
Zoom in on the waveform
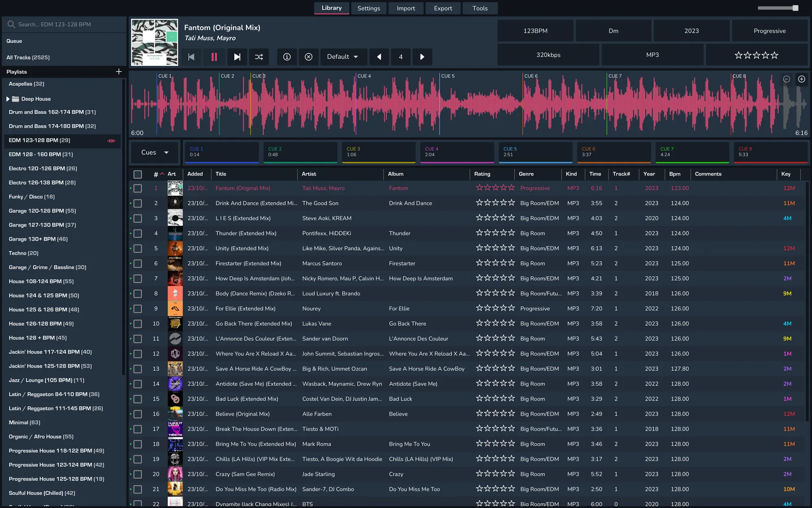tap(801, 79)
